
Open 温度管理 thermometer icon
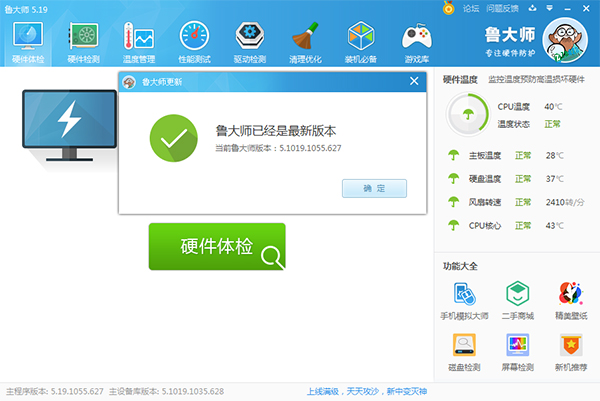coord(139,36)
